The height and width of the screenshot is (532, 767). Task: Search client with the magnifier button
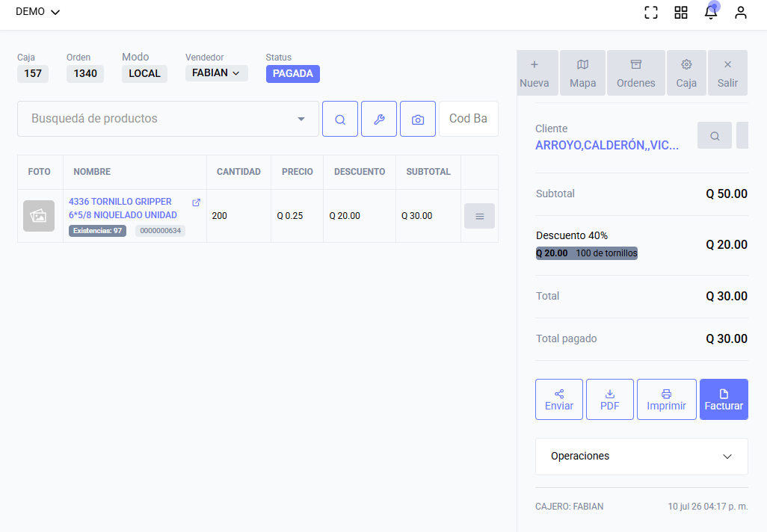(715, 135)
